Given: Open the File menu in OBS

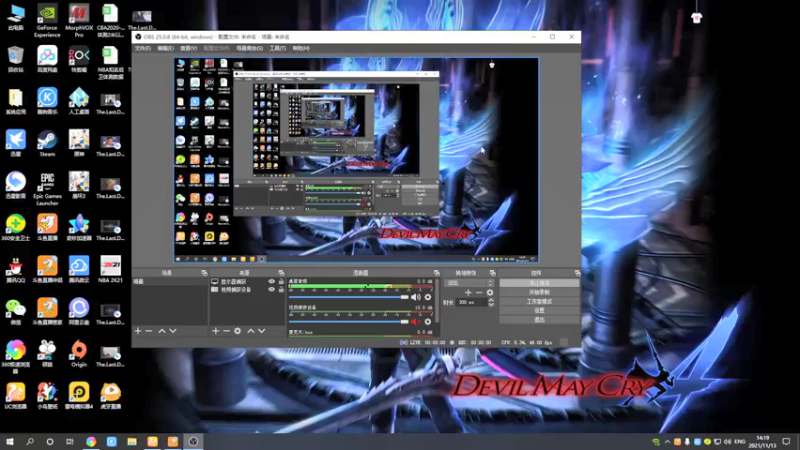Looking at the screenshot, I should point(143,48).
